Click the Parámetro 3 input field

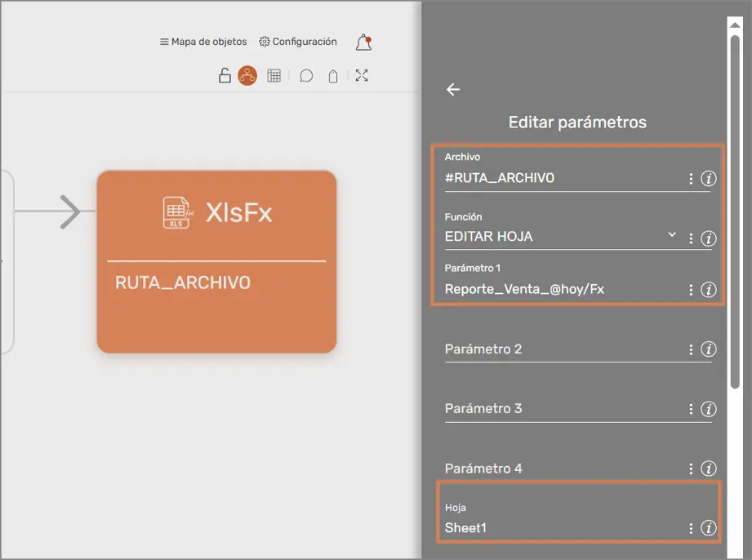pos(563,408)
